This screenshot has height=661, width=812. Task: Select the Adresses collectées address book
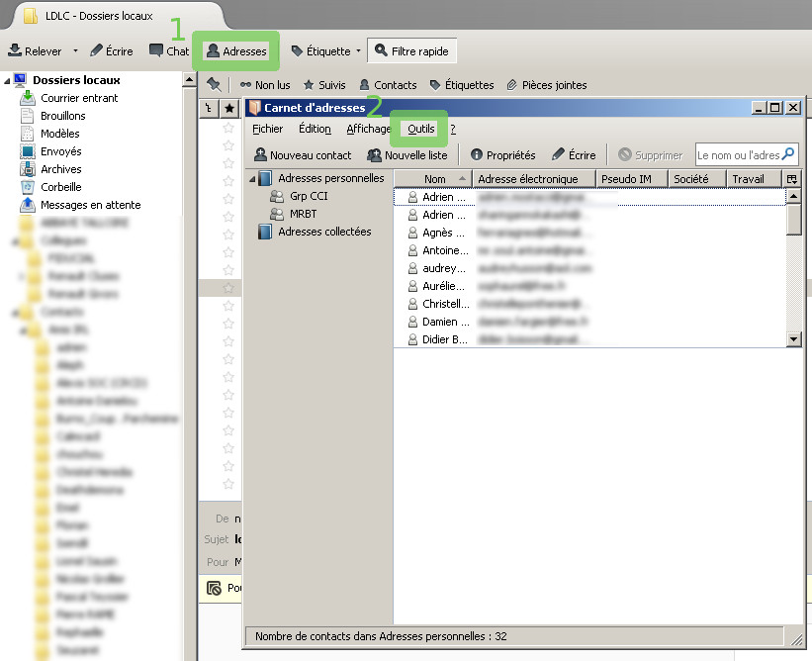(324, 232)
